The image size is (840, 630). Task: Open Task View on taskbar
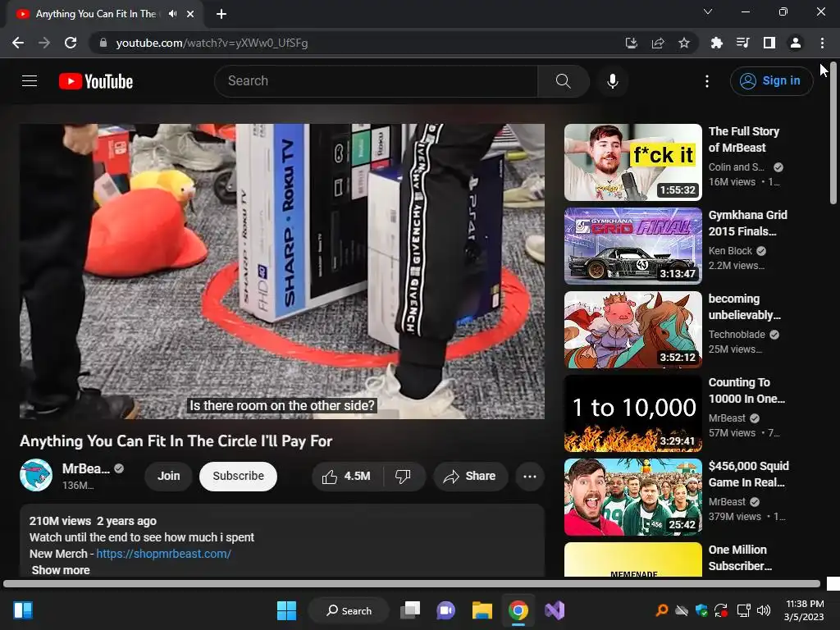(410, 610)
